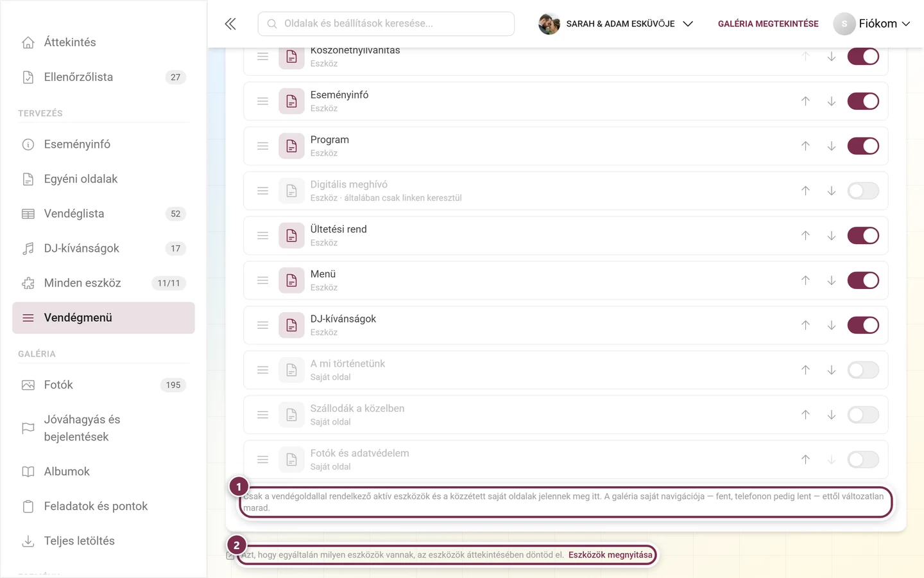Collapse sidebar with double chevron icon
Image resolution: width=924 pixels, height=578 pixels.
pos(230,24)
